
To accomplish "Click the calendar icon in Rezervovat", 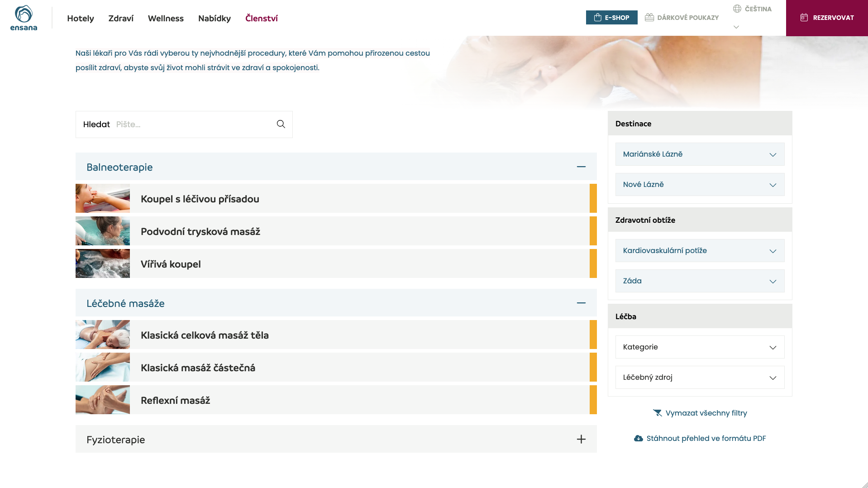I will pos(804,18).
